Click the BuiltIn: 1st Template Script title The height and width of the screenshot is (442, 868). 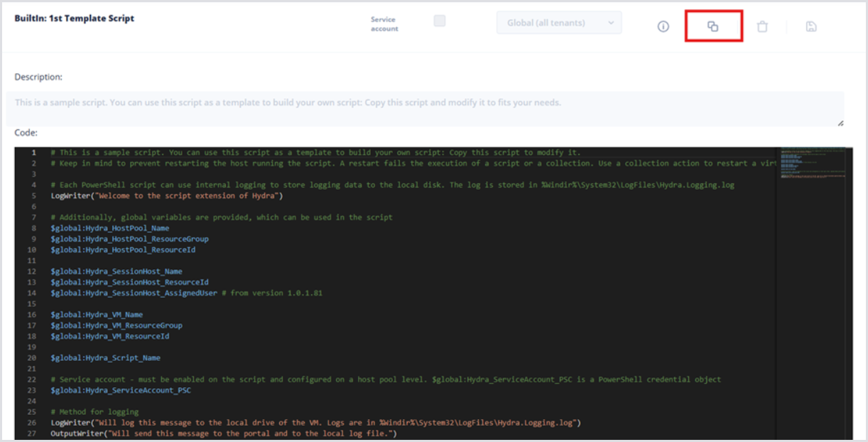[x=75, y=18]
